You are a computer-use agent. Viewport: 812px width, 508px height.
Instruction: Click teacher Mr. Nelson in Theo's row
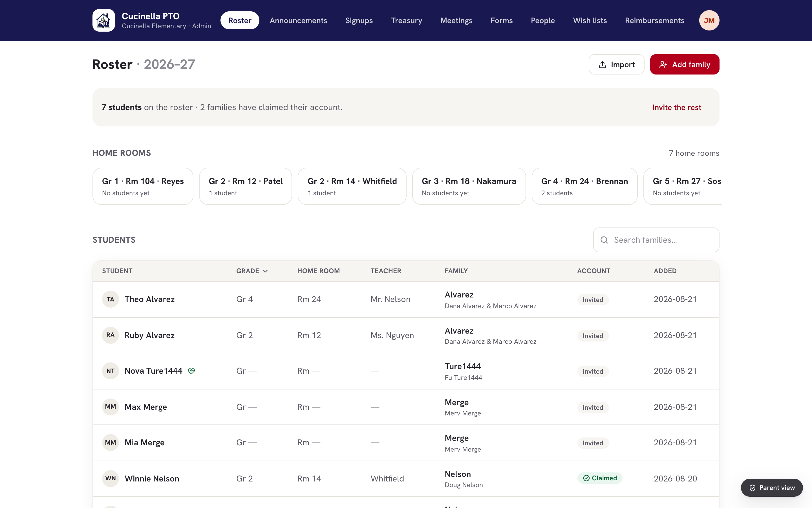[x=390, y=299]
